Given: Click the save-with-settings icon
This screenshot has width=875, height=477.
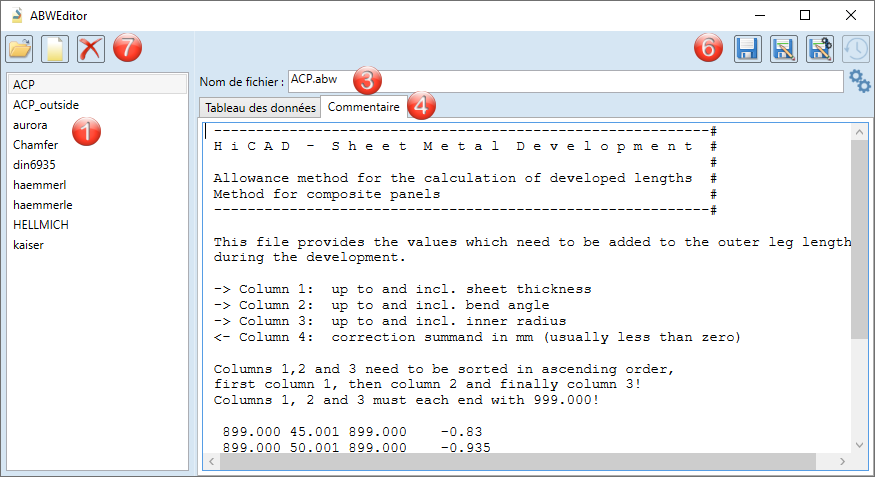Looking at the screenshot, I should (x=820, y=49).
